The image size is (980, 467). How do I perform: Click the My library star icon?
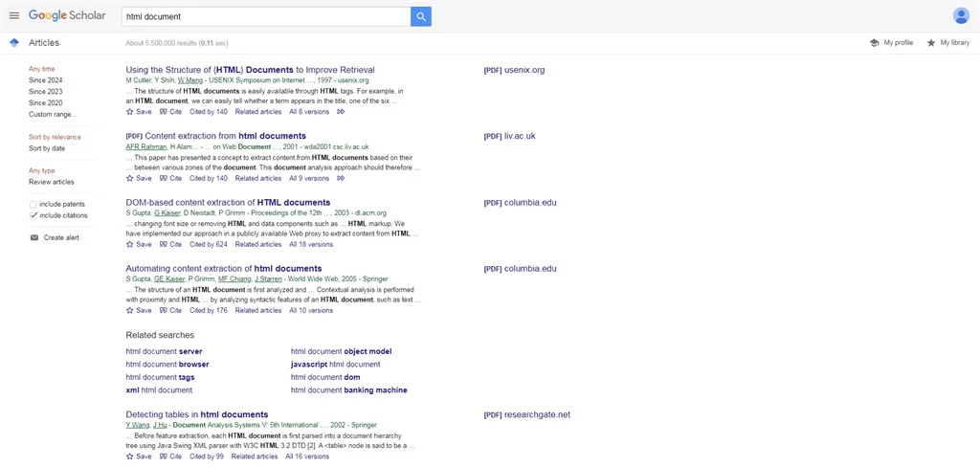(930, 42)
